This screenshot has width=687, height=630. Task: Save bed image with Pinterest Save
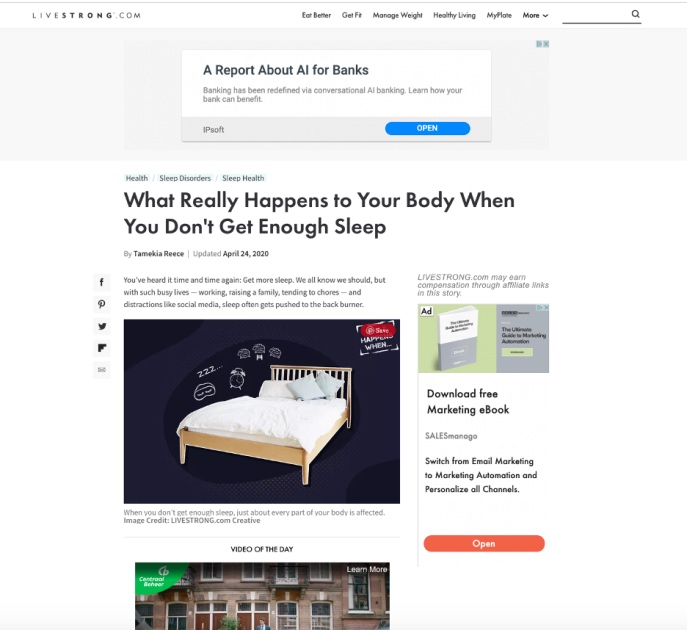pyautogui.click(x=377, y=330)
